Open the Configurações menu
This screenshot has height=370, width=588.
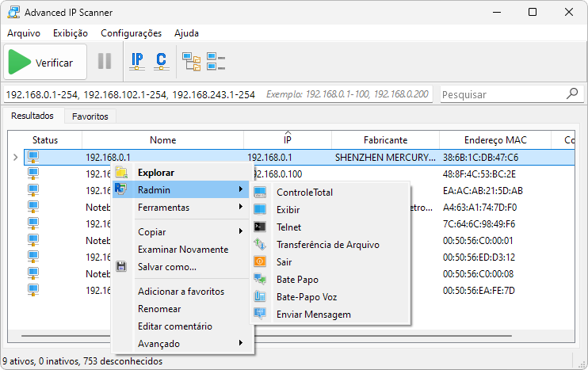(131, 33)
